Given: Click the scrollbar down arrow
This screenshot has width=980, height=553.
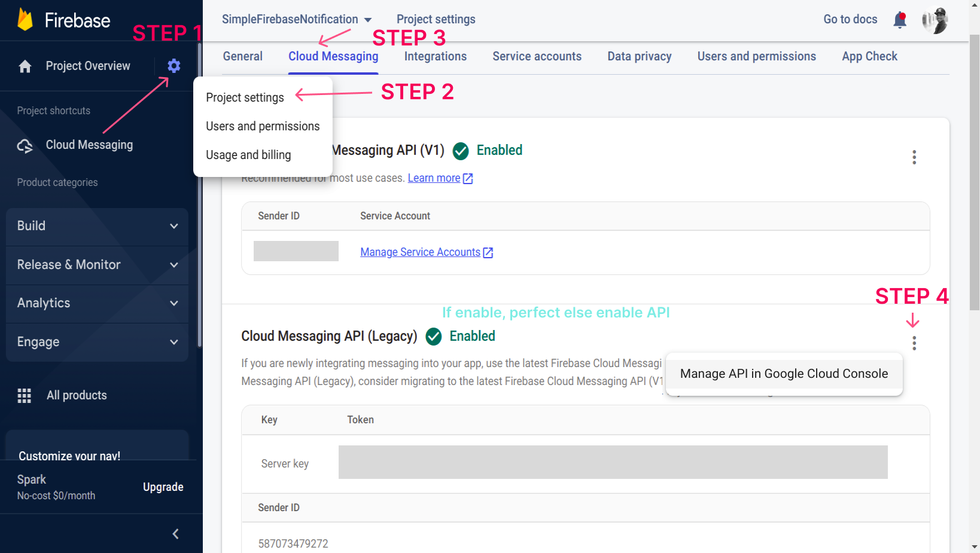Looking at the screenshot, I should [x=975, y=547].
